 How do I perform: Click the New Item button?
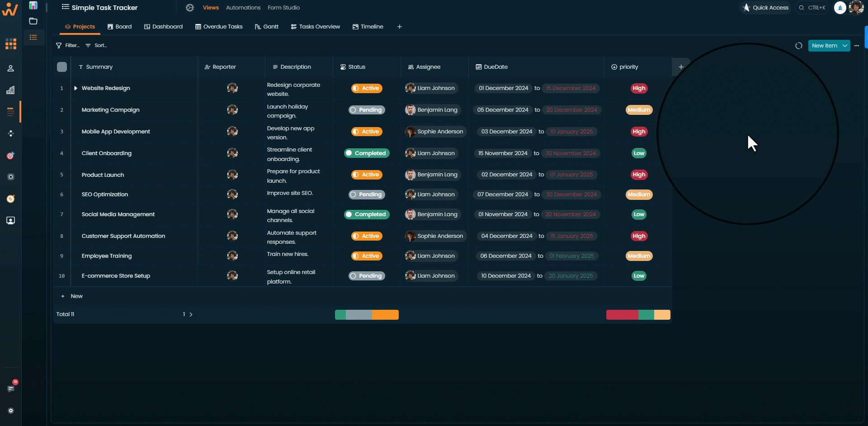(824, 46)
